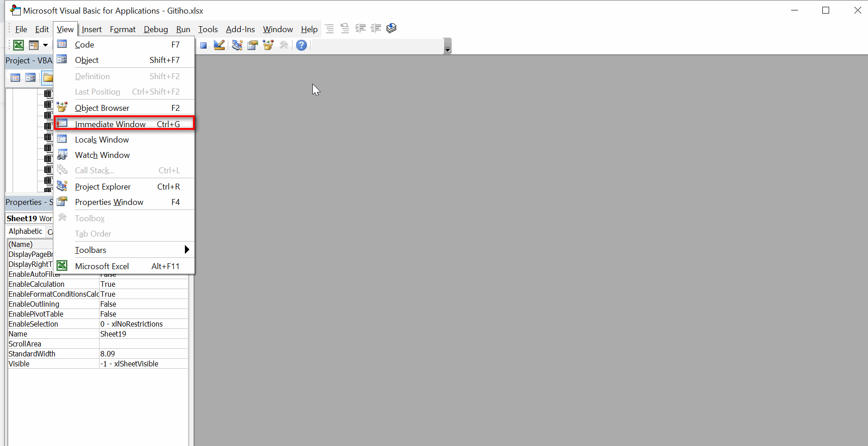Click the Insert UserForm toolbar icon
The width and height of the screenshot is (868, 446).
pyautogui.click(x=34, y=45)
